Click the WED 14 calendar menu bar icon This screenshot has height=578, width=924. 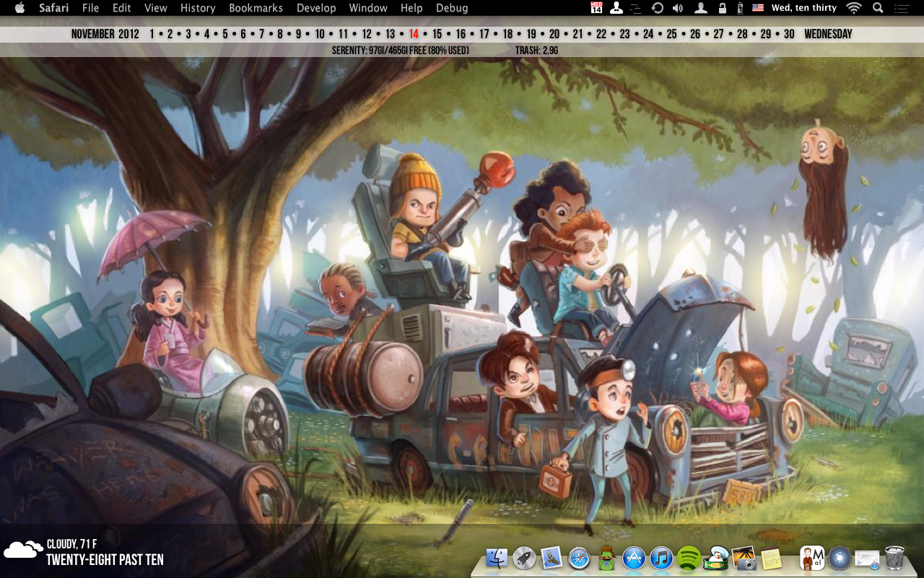tap(596, 8)
